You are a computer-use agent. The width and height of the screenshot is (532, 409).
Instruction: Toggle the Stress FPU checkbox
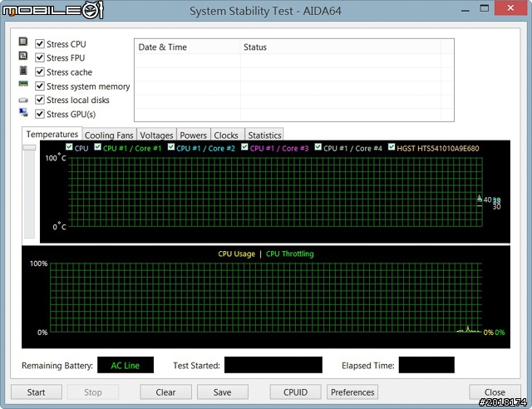point(40,57)
